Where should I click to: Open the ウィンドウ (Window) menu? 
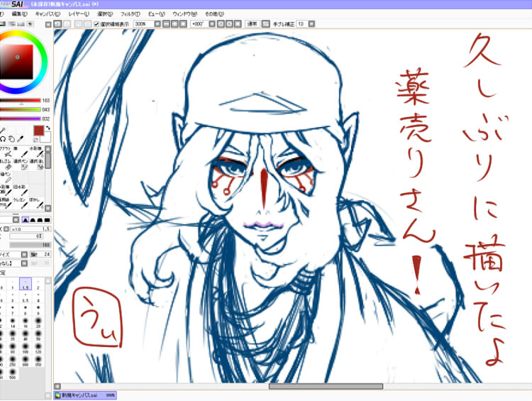click(x=185, y=14)
